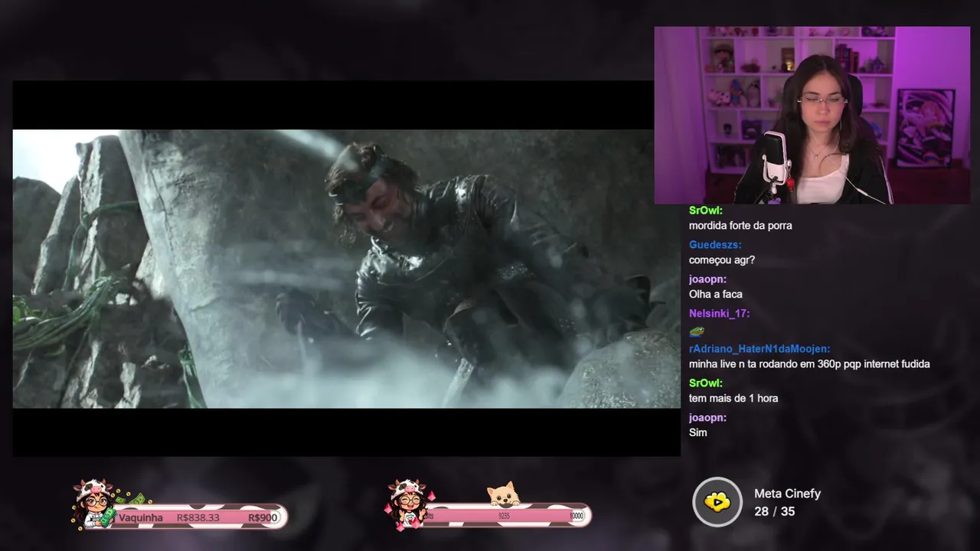Click the message 'mordida forte da porra'
980x551 pixels.
click(x=740, y=226)
